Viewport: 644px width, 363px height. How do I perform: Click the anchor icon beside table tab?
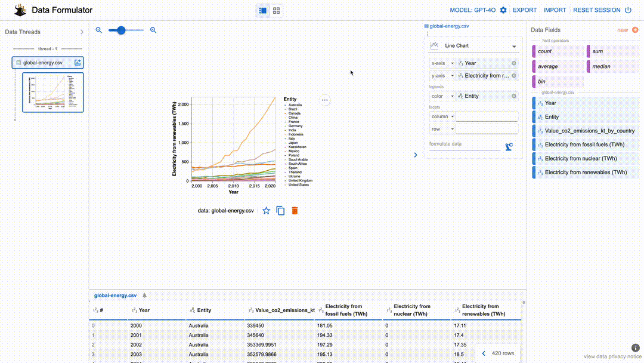[x=144, y=295]
